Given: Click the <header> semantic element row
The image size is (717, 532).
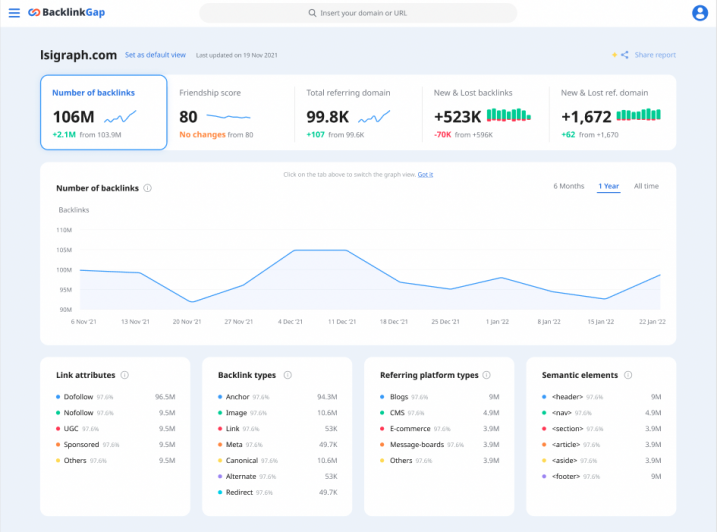Looking at the screenshot, I should click(601, 397).
